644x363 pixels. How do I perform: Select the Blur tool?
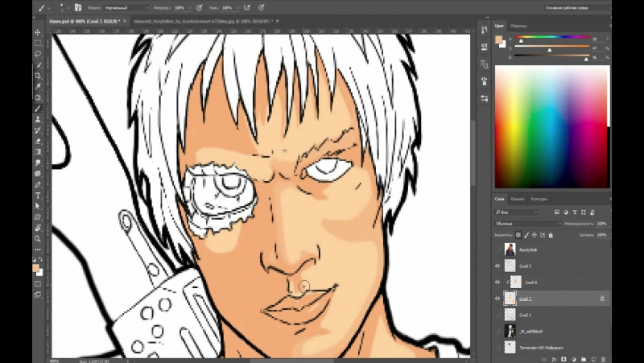pos(38,163)
